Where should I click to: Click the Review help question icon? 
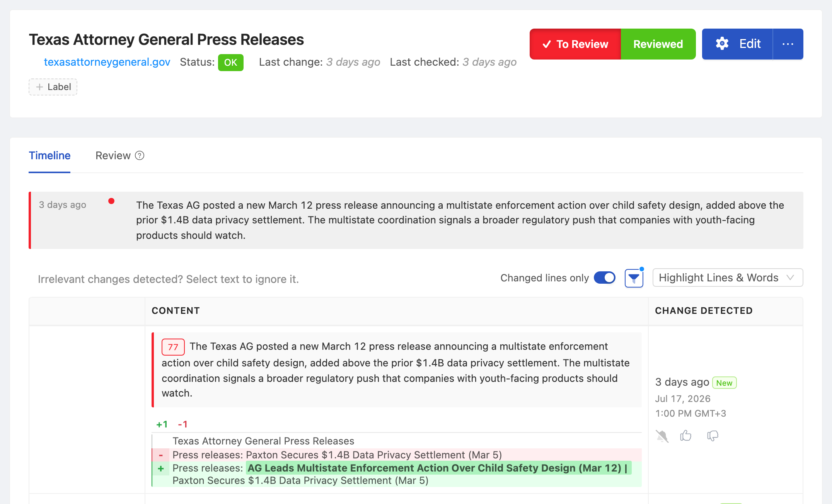140,155
